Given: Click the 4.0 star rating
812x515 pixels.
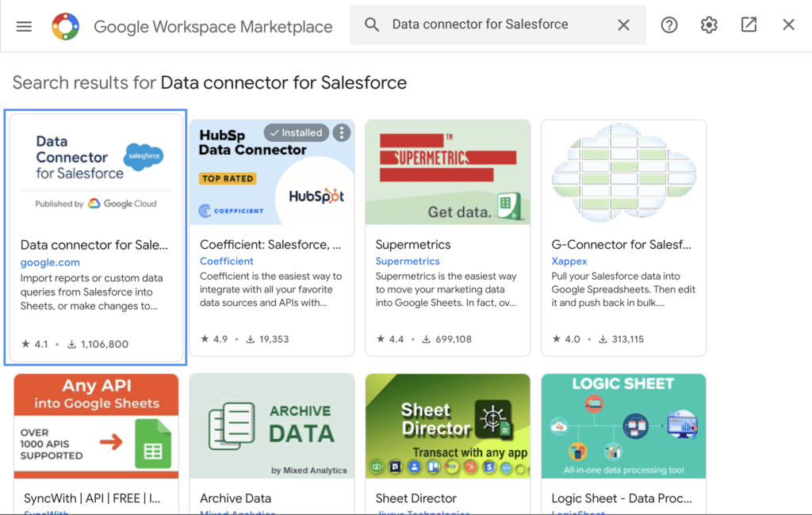Looking at the screenshot, I should click(x=566, y=339).
